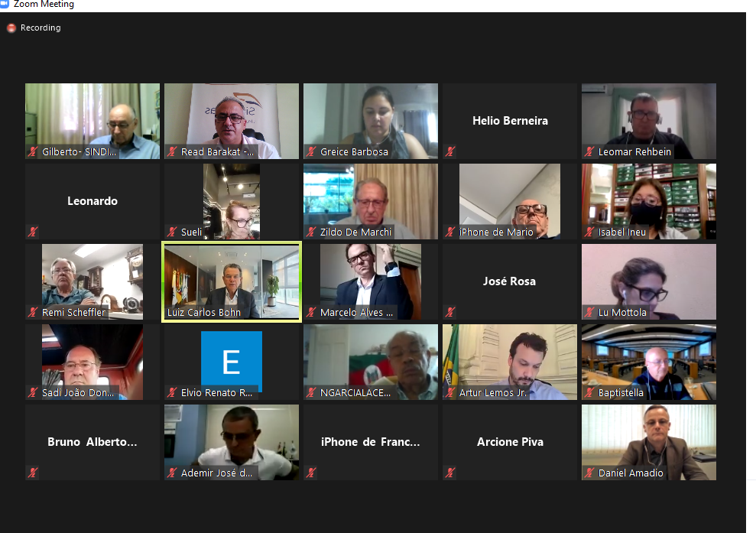Click muted mic icon beside Daniel Amadio
The image size is (756, 533).
pos(589,473)
